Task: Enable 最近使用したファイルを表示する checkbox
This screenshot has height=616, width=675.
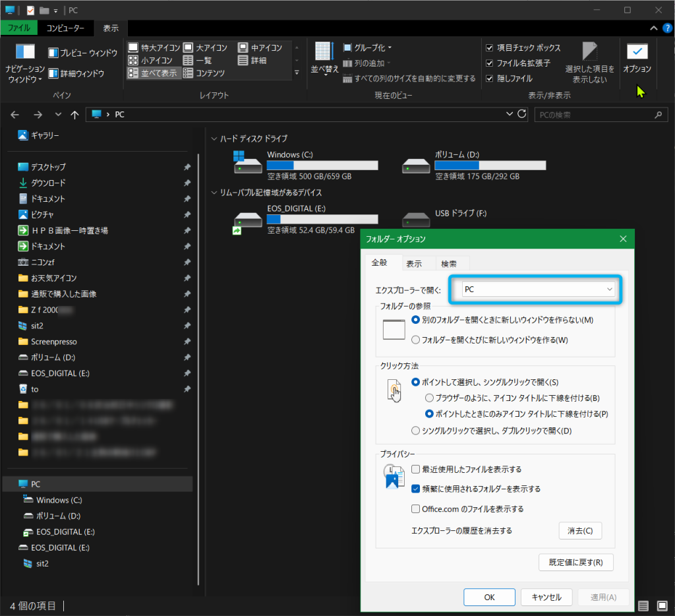Action: (416, 470)
